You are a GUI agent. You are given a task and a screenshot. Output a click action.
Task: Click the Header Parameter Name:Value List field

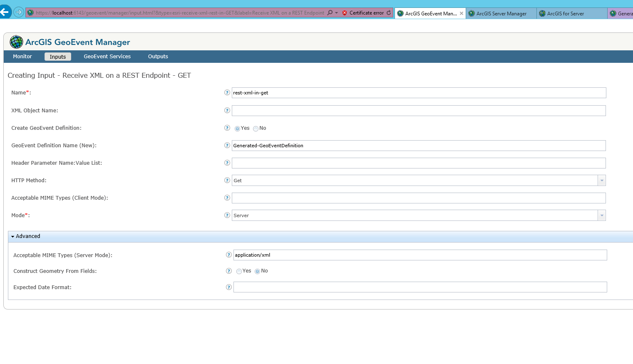click(x=419, y=163)
